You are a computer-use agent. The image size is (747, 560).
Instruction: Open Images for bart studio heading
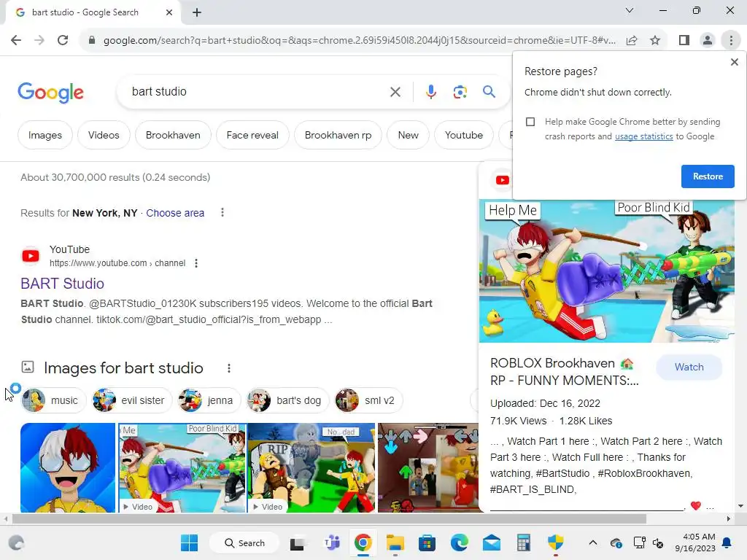coord(123,368)
